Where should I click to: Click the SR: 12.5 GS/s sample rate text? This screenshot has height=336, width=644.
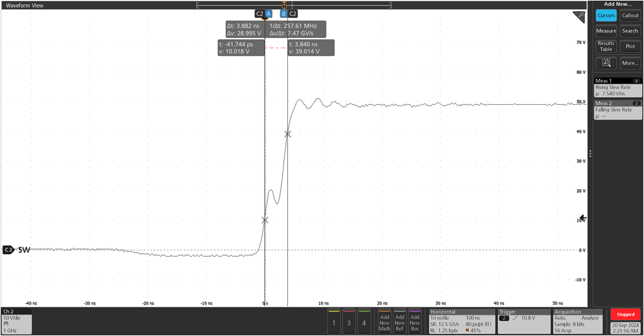click(444, 324)
